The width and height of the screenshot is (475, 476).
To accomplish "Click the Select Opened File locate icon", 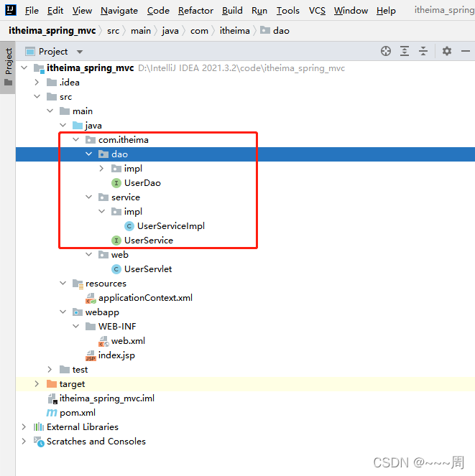I will point(386,51).
